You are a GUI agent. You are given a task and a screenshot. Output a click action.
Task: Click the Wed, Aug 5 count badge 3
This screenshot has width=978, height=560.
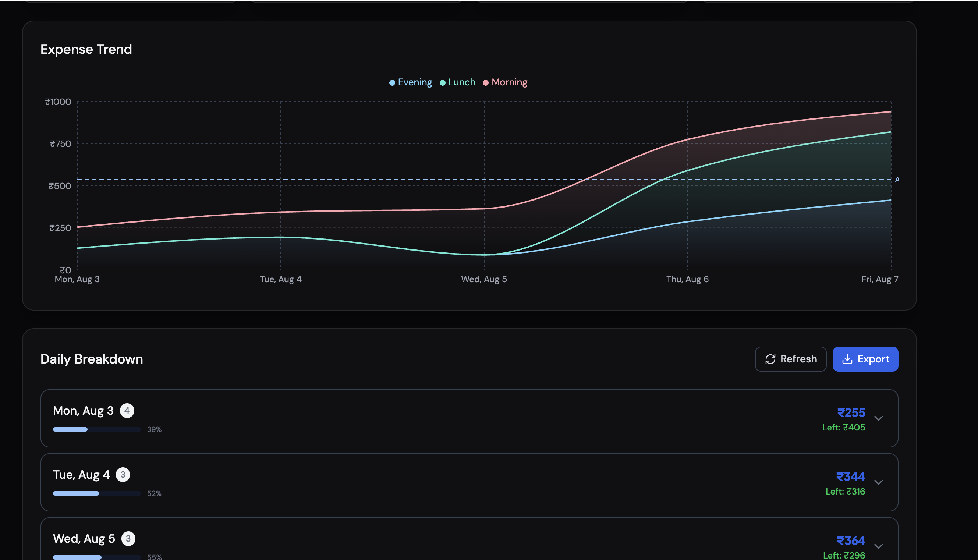coord(128,538)
